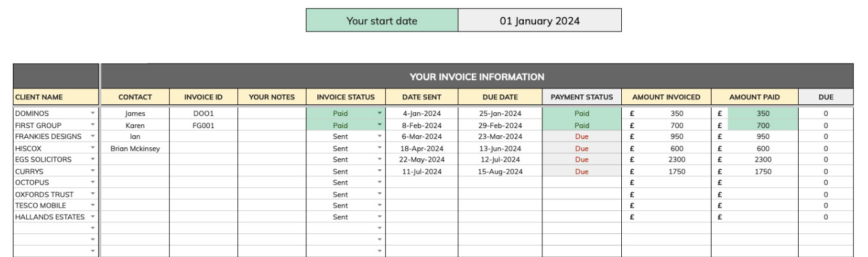
Task: Select the green amount paid cell 700
Action: tap(762, 125)
